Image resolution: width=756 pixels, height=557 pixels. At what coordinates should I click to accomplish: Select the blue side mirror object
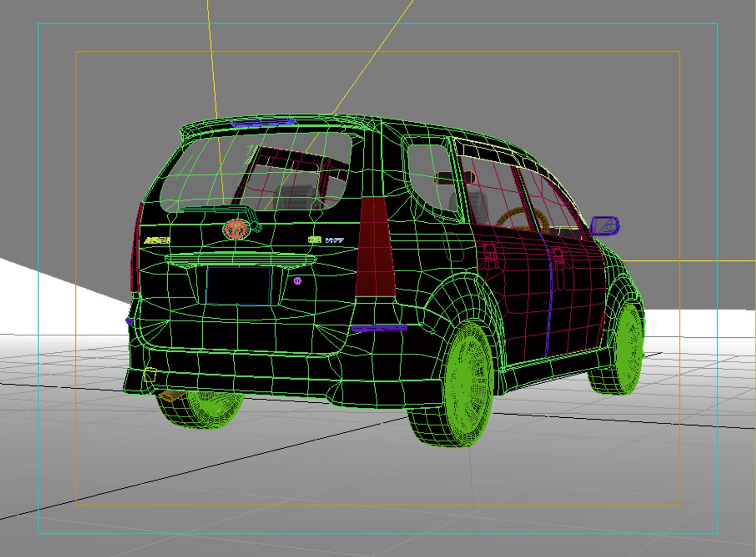[x=604, y=226]
